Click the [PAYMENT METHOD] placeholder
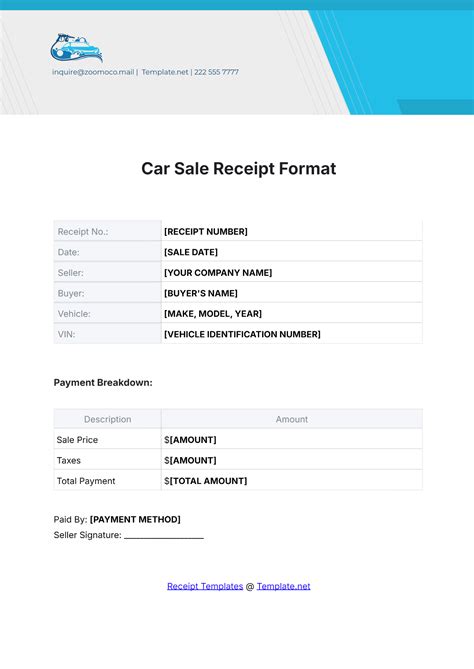The width and height of the screenshot is (474, 669). (135, 519)
